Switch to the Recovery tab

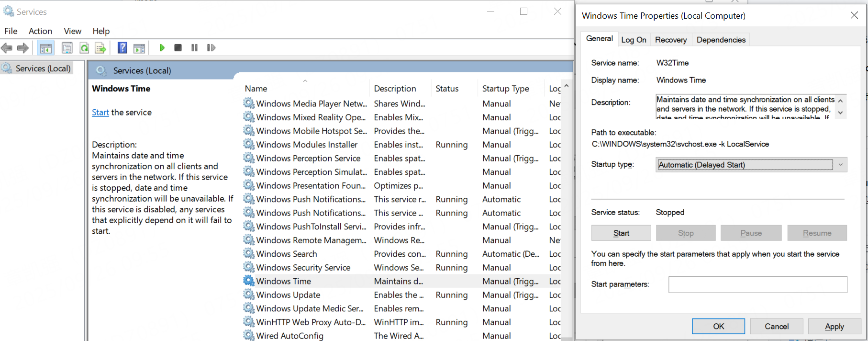click(670, 40)
